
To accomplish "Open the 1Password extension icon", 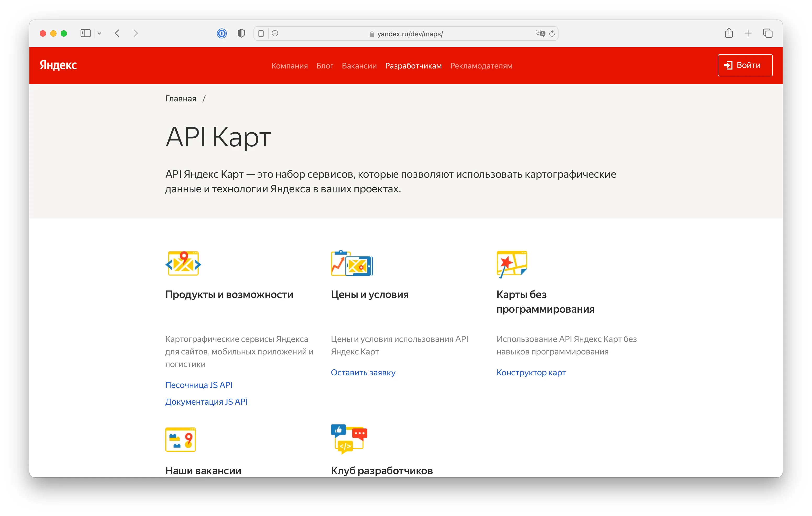I will (222, 33).
